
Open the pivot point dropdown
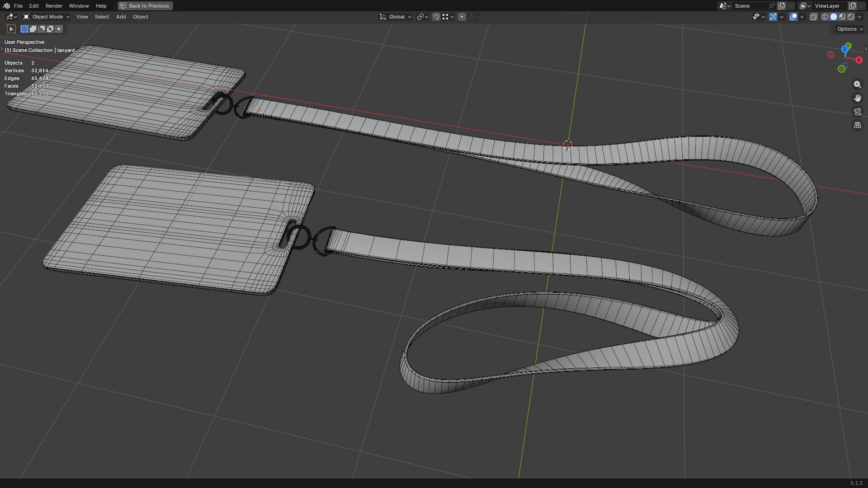(x=423, y=17)
